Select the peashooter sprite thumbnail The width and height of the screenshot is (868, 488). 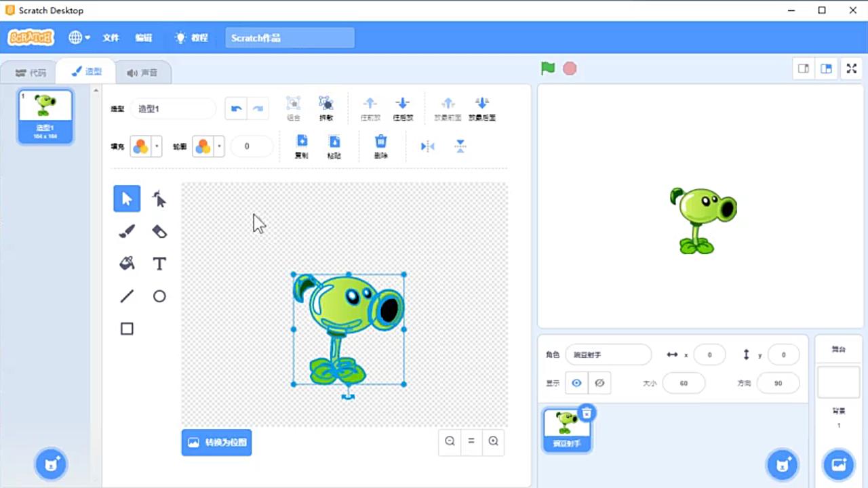pyautogui.click(x=567, y=429)
